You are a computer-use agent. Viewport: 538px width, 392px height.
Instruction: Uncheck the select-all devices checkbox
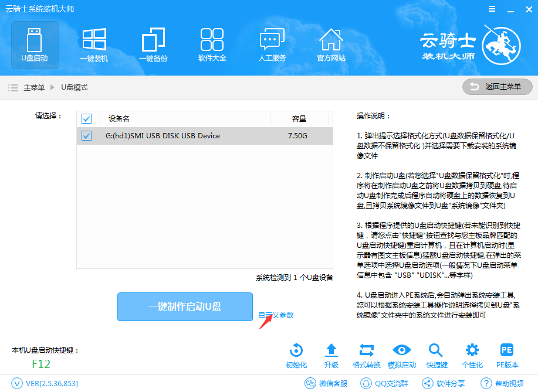click(x=86, y=118)
